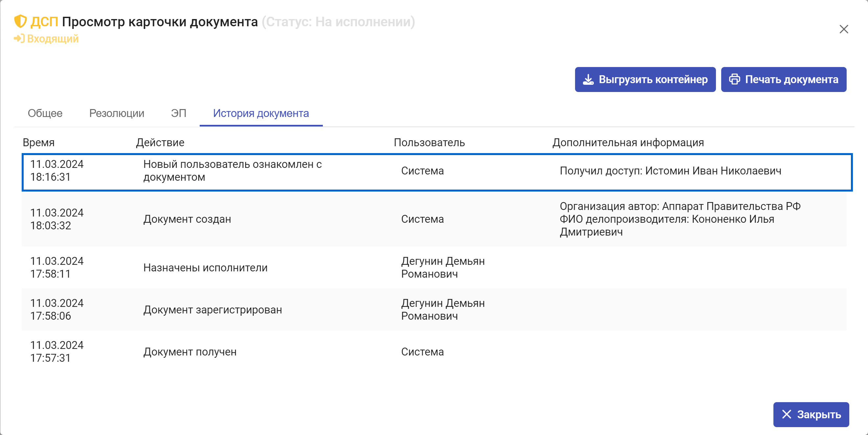Click the Пользователь column header
Image resolution: width=868 pixels, height=435 pixels.
pos(429,143)
